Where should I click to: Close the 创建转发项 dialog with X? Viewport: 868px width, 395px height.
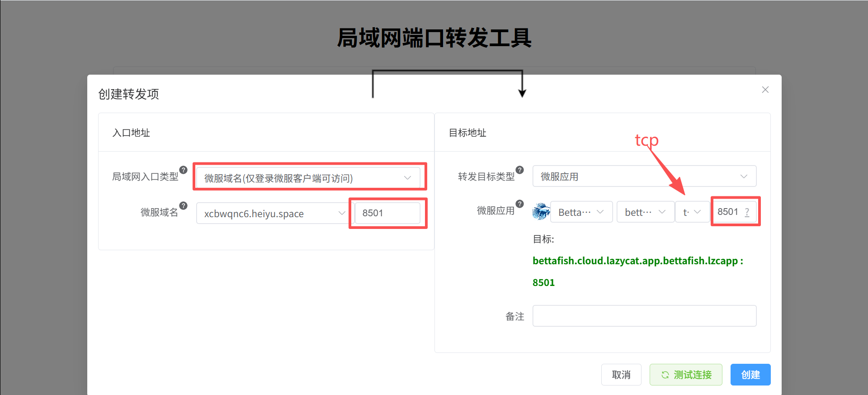(765, 90)
